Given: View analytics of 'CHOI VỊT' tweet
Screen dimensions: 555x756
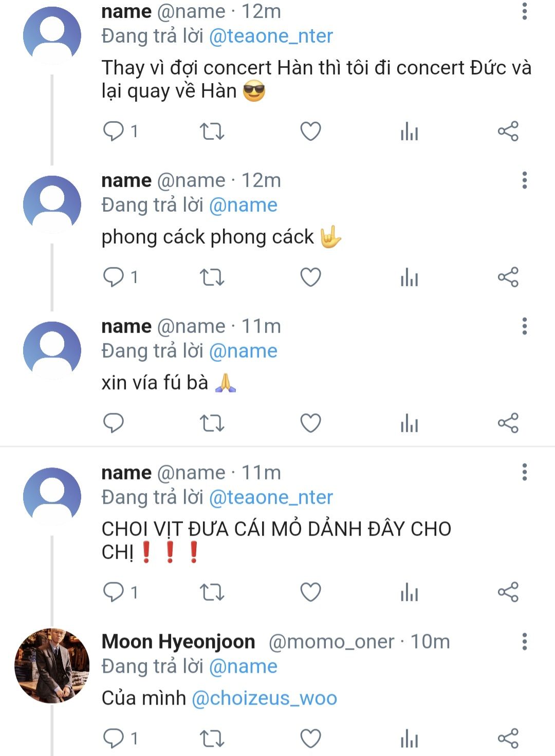Looking at the screenshot, I should tap(409, 593).
